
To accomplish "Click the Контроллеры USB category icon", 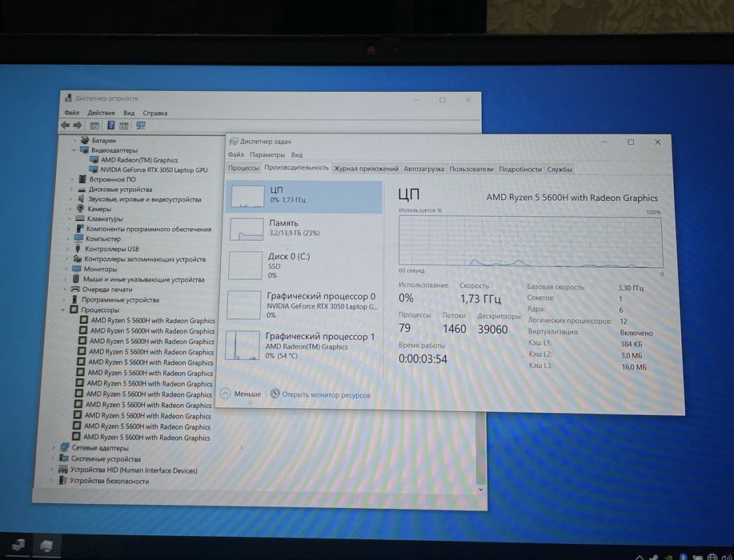I will click(78, 249).
